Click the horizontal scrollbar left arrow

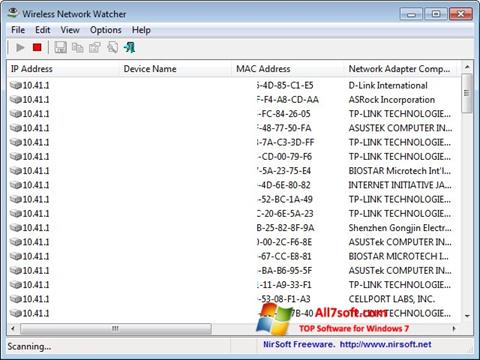[x=13, y=329]
